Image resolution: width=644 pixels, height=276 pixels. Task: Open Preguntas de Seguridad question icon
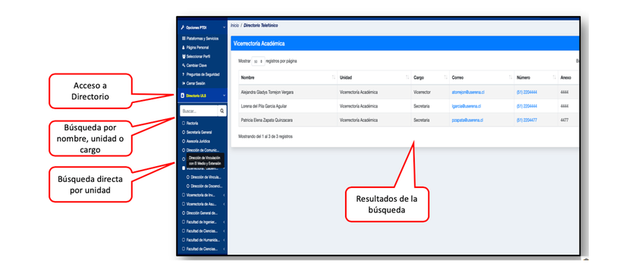click(183, 74)
